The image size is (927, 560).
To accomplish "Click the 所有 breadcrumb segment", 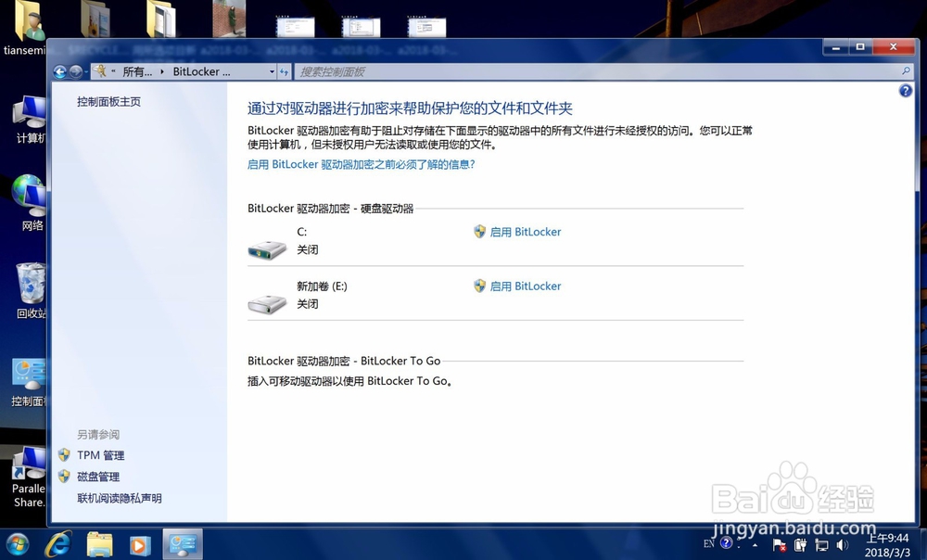I will [x=137, y=72].
